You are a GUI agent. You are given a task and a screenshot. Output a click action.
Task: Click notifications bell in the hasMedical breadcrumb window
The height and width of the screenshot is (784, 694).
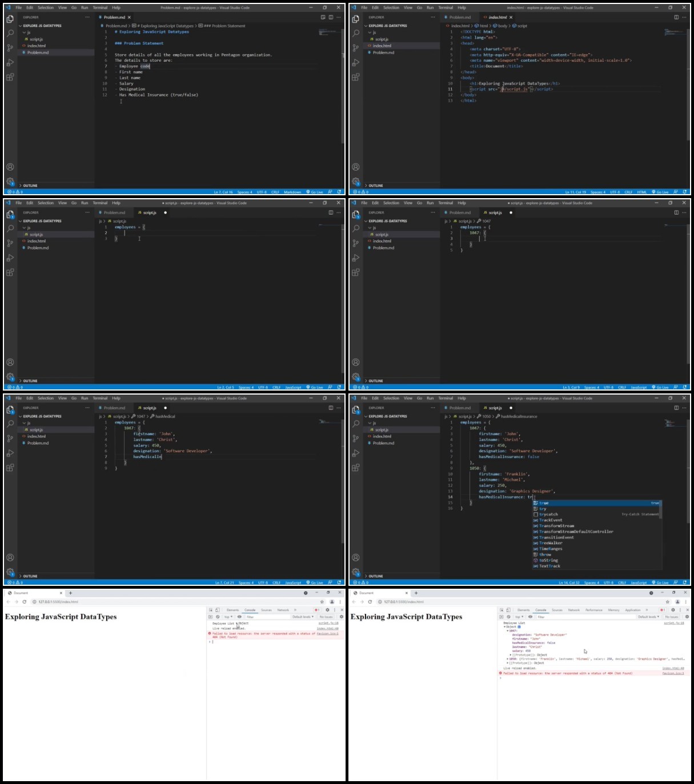point(339,582)
